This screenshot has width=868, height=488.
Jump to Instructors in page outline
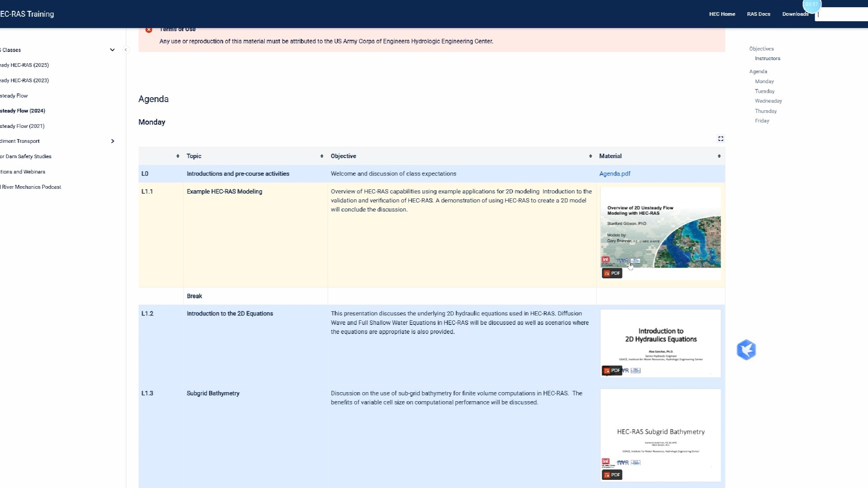pos(767,58)
